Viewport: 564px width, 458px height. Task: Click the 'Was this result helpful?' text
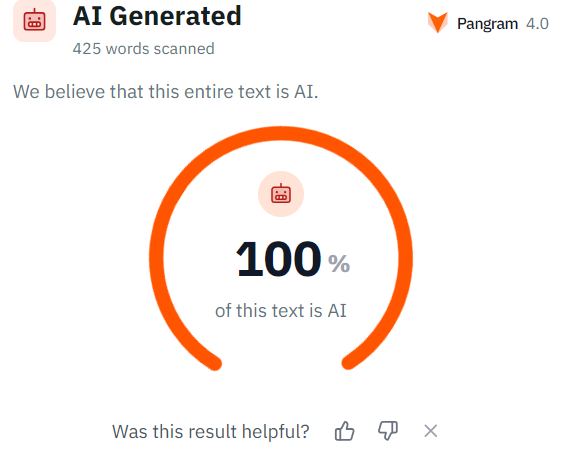211,431
